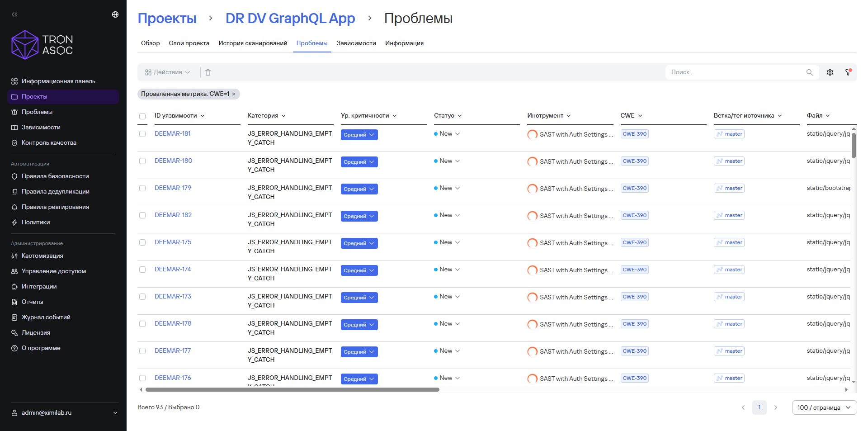The image size is (868, 431).
Task: Go to Проекты breadcrumb link
Action: tap(167, 19)
